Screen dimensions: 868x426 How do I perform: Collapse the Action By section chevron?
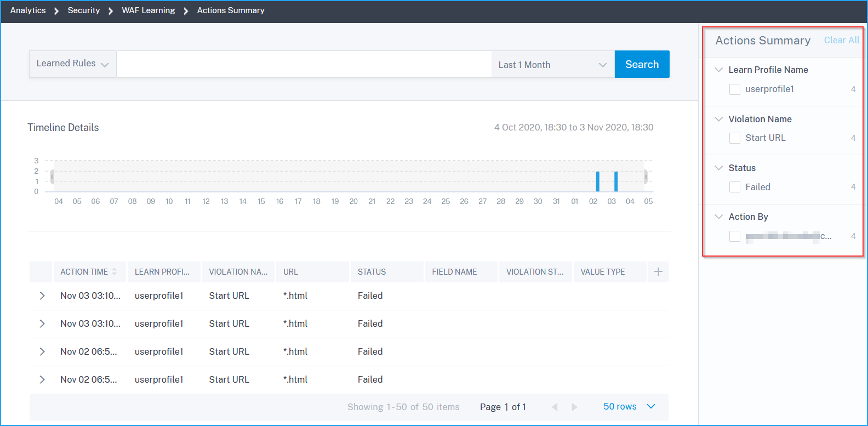pos(719,217)
